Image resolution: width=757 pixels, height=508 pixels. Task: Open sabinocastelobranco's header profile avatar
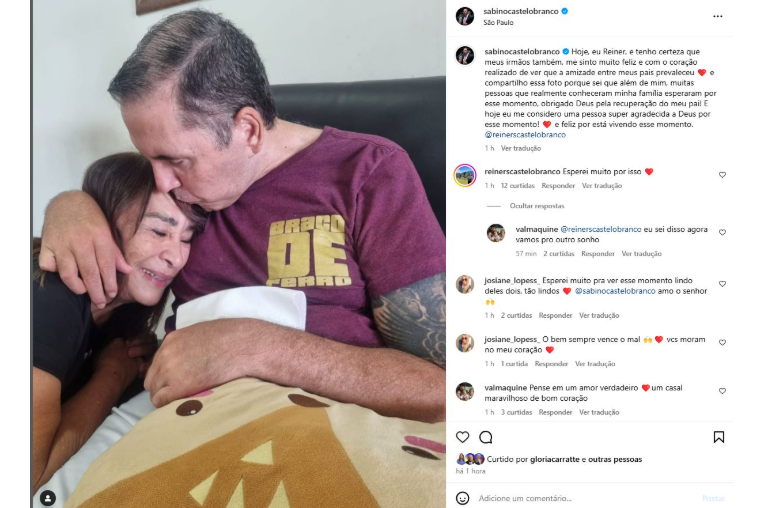(x=465, y=16)
